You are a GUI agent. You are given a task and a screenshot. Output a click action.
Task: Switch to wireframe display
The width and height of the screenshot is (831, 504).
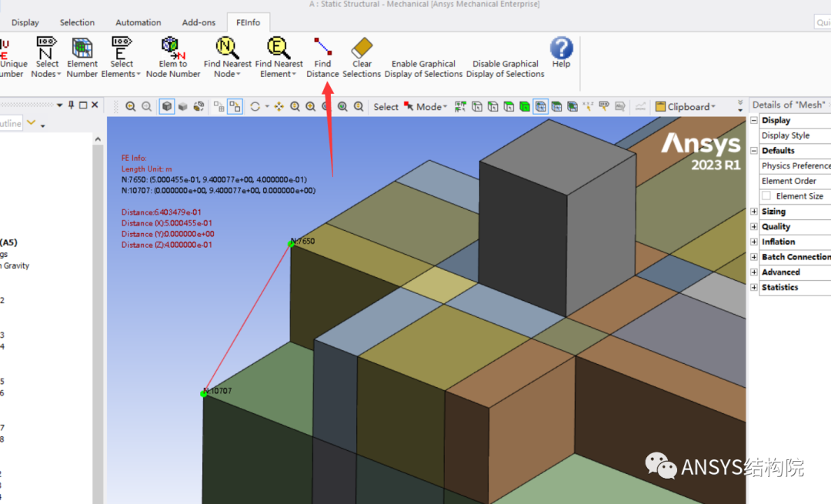199,106
